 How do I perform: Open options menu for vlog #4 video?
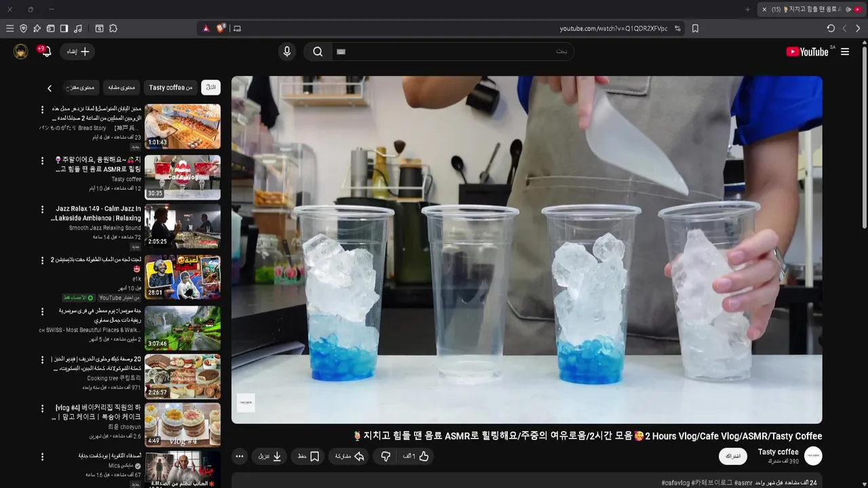pyautogui.click(x=42, y=409)
